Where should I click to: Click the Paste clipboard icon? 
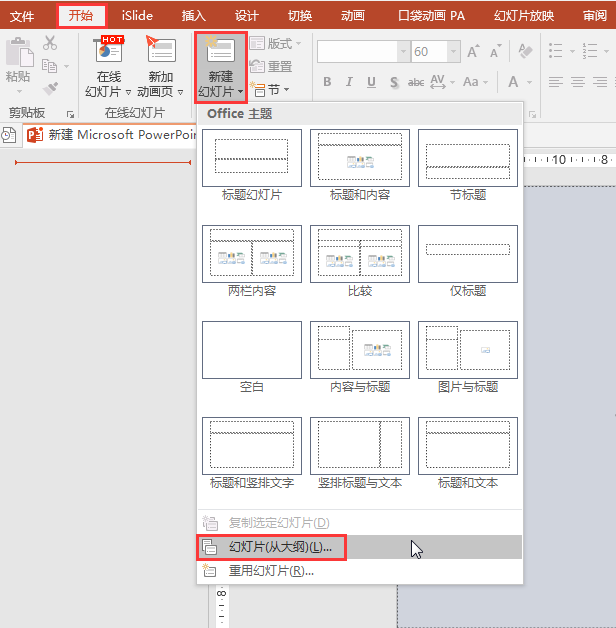(x=19, y=52)
